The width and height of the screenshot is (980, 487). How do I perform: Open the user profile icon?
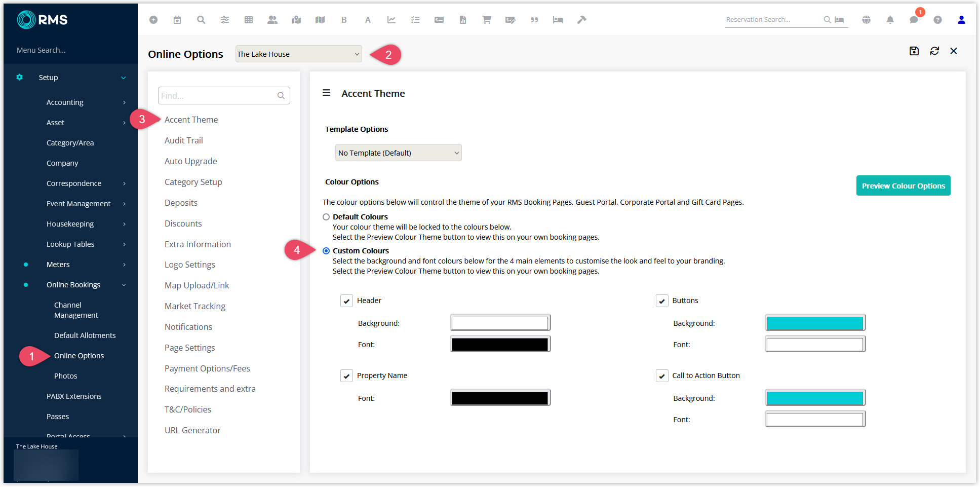pyautogui.click(x=961, y=20)
